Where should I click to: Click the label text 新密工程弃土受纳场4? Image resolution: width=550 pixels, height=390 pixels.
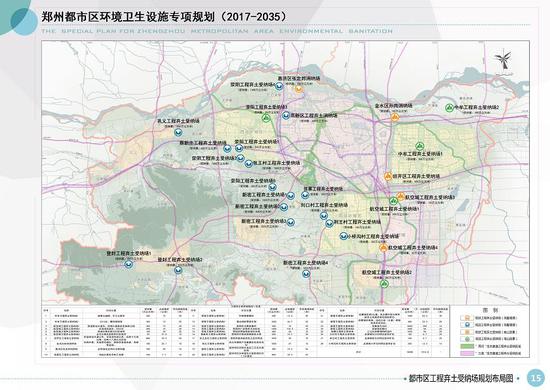click(x=306, y=263)
